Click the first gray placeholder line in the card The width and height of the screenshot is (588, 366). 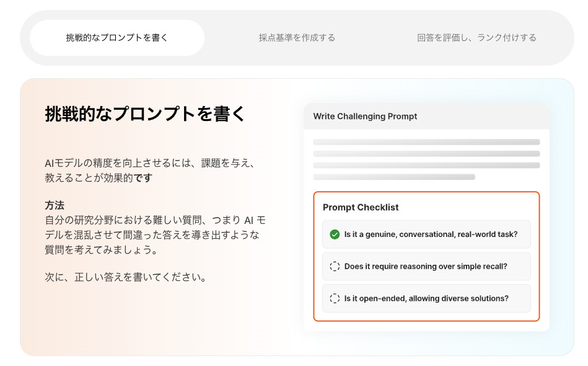tap(426, 142)
